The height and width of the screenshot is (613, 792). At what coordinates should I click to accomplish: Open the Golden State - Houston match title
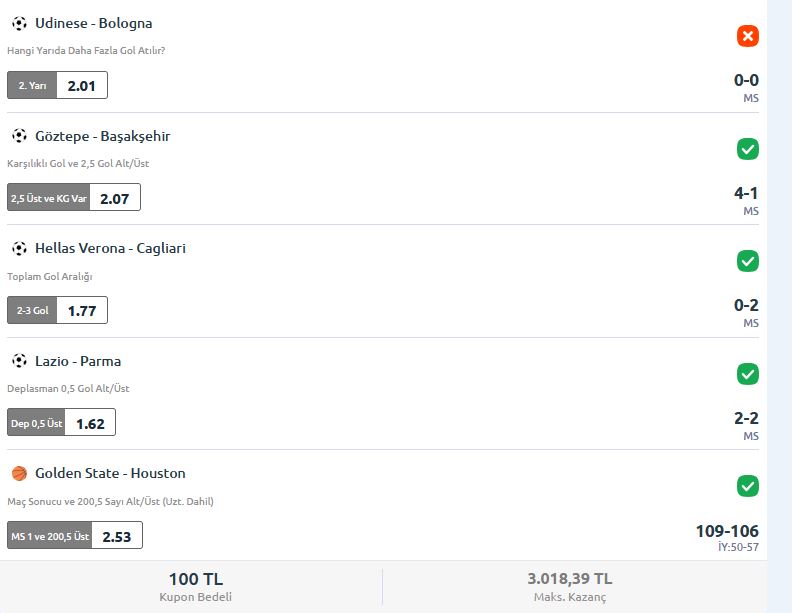point(110,474)
